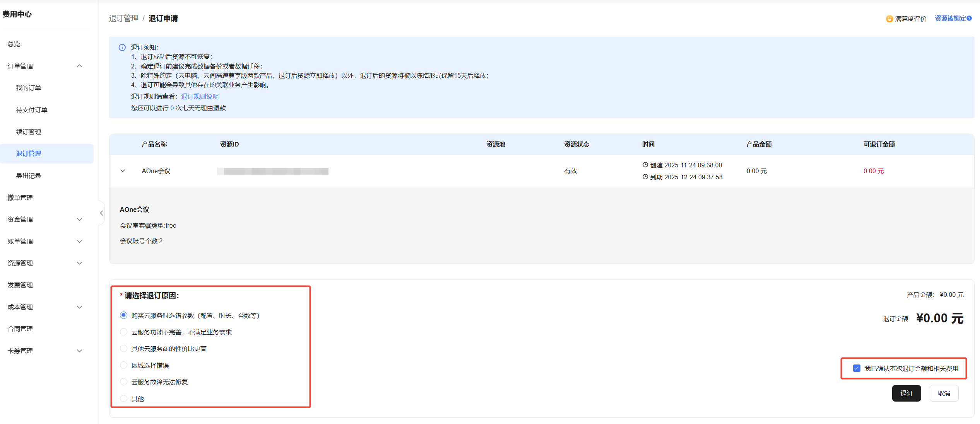Open 我的订单 in the sidebar
Screen dimensions: 980x424
[29, 88]
